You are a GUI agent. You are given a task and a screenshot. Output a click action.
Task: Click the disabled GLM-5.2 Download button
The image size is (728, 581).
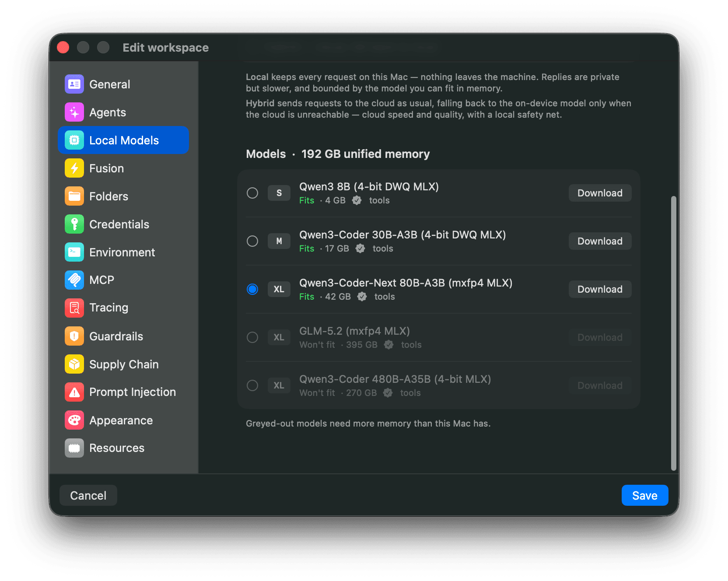point(600,337)
